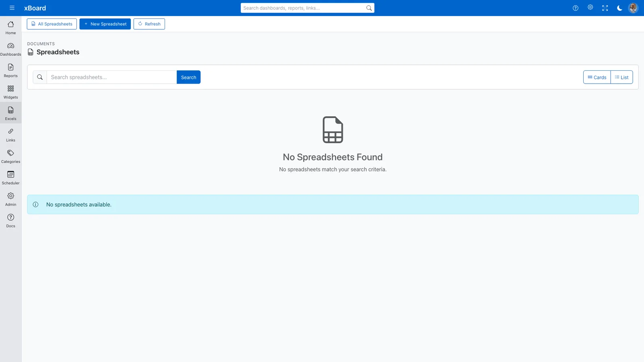Open Widgets section in sidebar
644x362 pixels.
(x=11, y=92)
